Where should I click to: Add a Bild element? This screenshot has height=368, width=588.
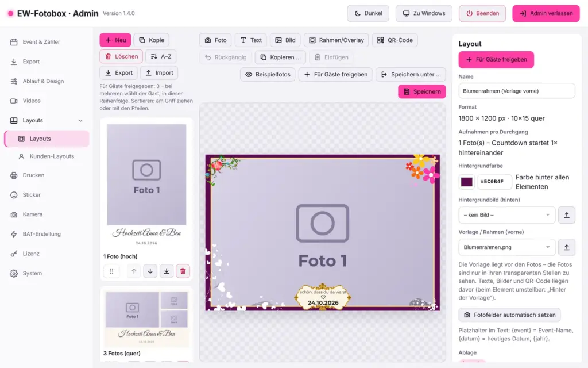click(x=285, y=40)
